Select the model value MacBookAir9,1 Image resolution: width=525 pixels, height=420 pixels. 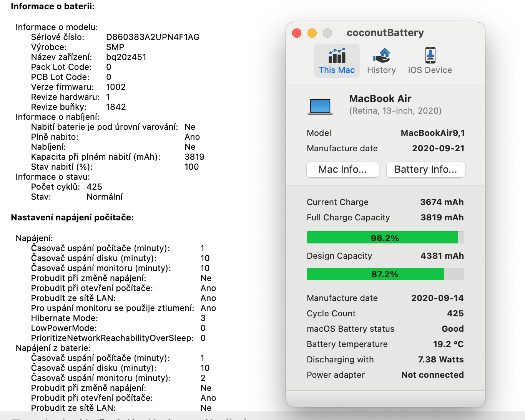[x=433, y=133]
